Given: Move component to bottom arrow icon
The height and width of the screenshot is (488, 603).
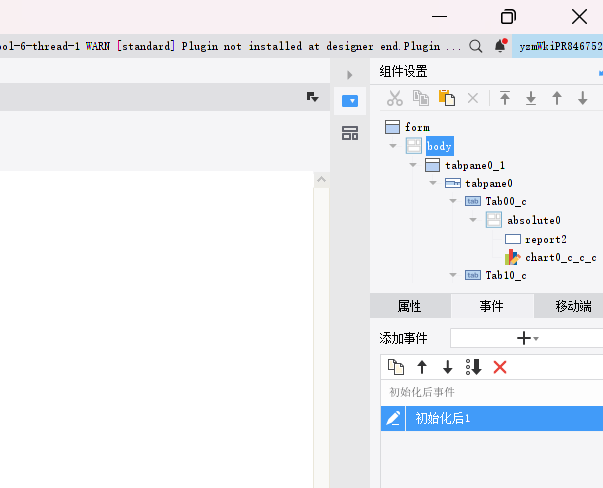Looking at the screenshot, I should tap(531, 98).
